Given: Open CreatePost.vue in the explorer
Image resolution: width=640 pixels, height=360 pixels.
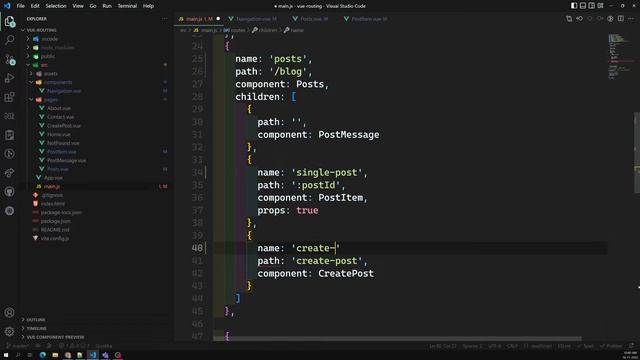Looking at the screenshot, I should (64, 126).
